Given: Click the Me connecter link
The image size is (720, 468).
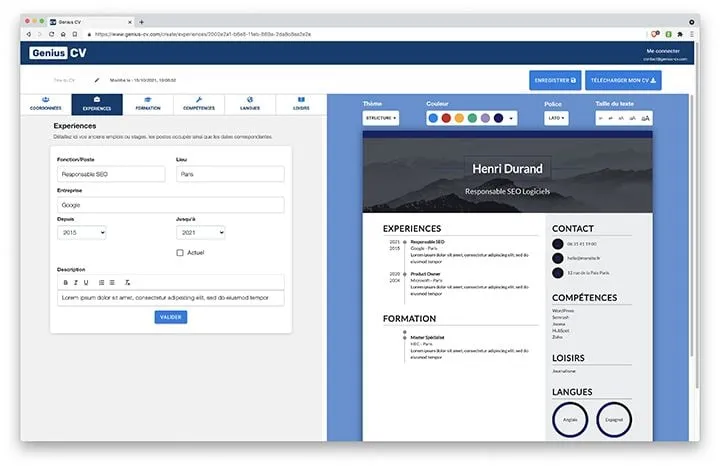Looking at the screenshot, I should click(x=663, y=51).
